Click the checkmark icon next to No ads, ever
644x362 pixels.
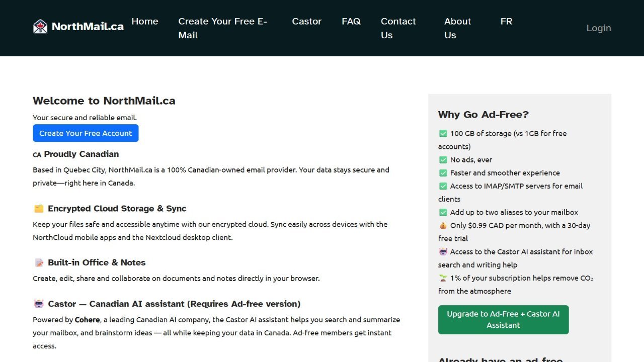coord(443,159)
